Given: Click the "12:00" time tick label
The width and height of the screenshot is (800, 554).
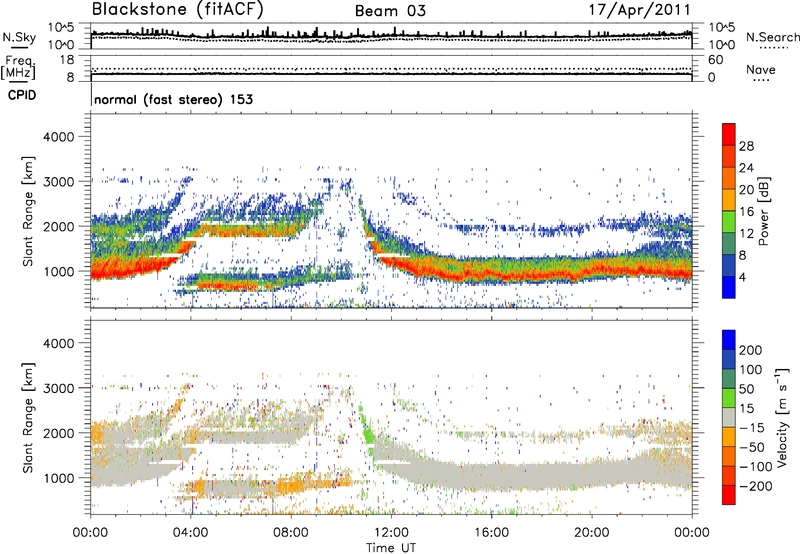Looking at the screenshot, I should pyautogui.click(x=391, y=533).
